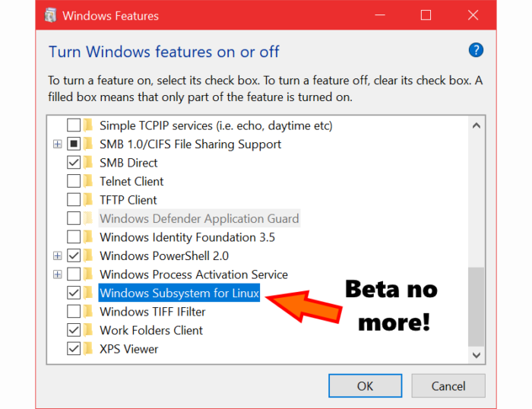Click the blue help question mark icon
The width and height of the screenshot is (532, 409).
(476, 50)
